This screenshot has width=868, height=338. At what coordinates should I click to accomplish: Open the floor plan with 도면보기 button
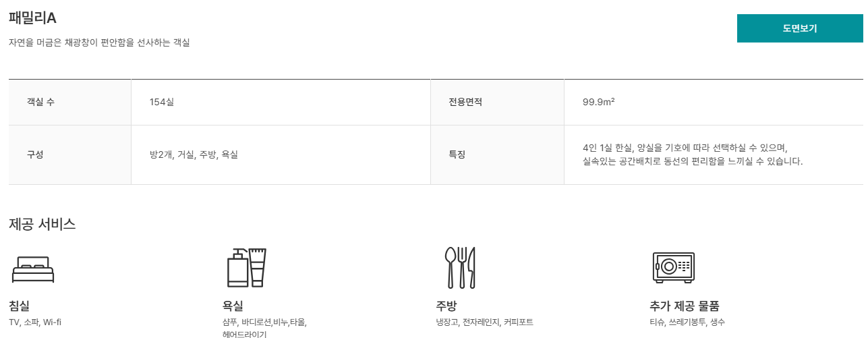[799, 28]
